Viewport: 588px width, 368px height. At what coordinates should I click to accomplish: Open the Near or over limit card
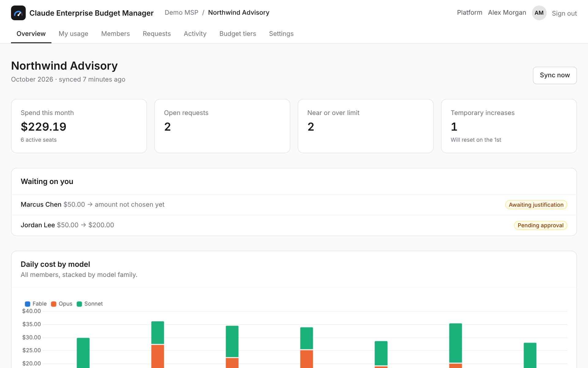366,126
